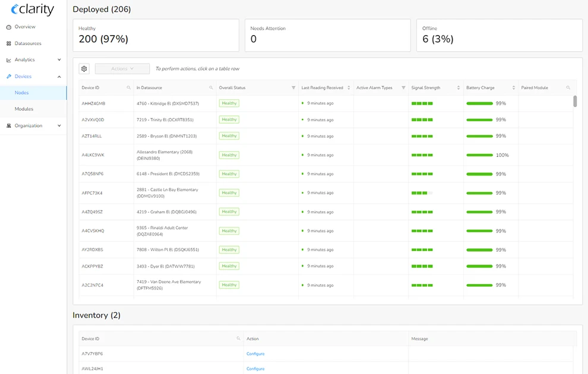Screen dimensions: 588x374
Task: Open the Actions dropdown
Action: pyautogui.click(x=122, y=69)
